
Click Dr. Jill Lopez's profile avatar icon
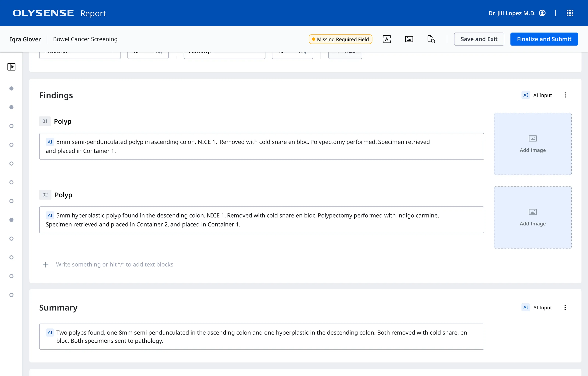[x=543, y=13]
